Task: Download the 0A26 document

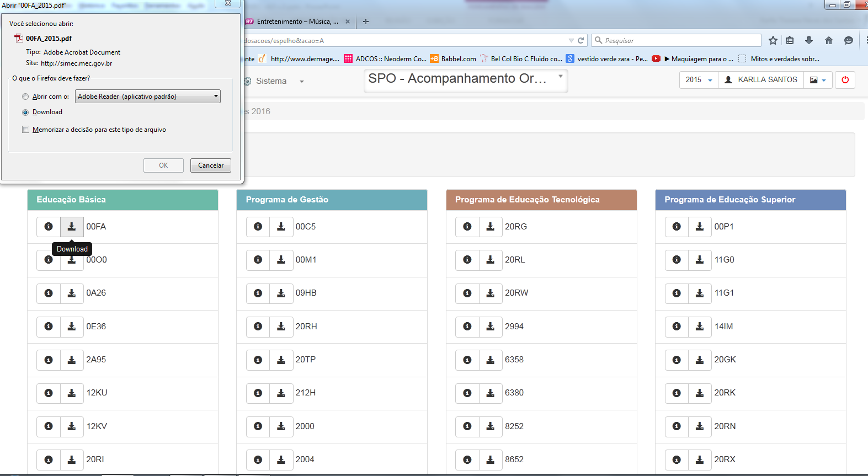Action: [x=72, y=293]
